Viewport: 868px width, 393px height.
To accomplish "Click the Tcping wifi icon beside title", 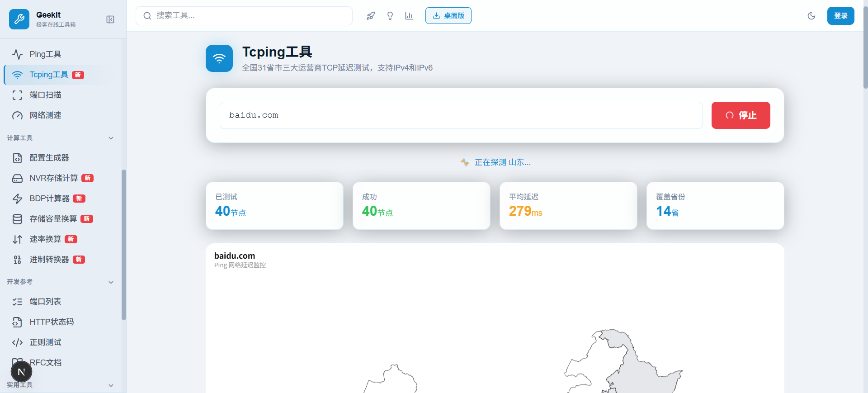I will tap(219, 58).
